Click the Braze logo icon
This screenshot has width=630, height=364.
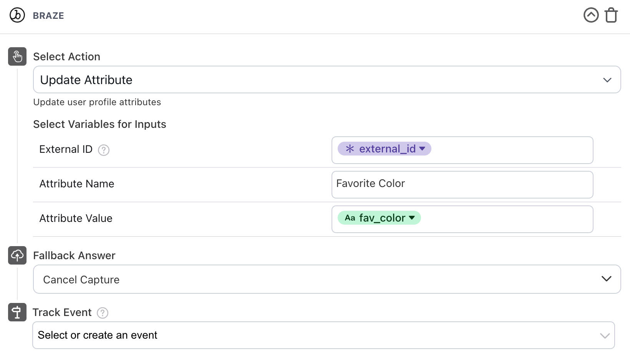pyautogui.click(x=17, y=15)
